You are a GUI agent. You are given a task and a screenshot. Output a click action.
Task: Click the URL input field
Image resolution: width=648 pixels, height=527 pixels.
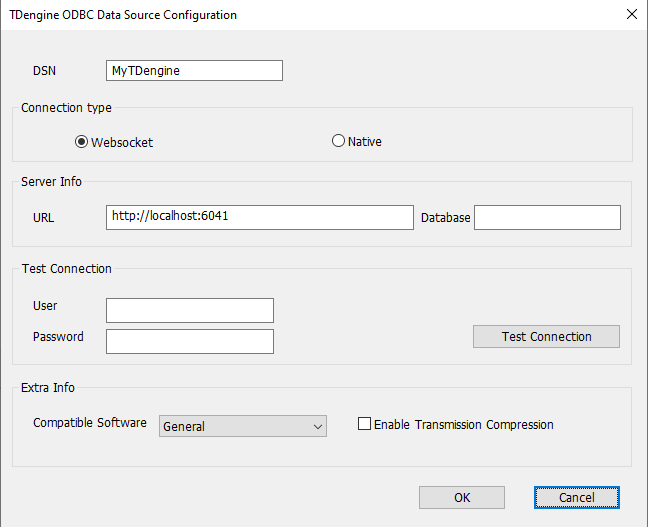tap(260, 217)
